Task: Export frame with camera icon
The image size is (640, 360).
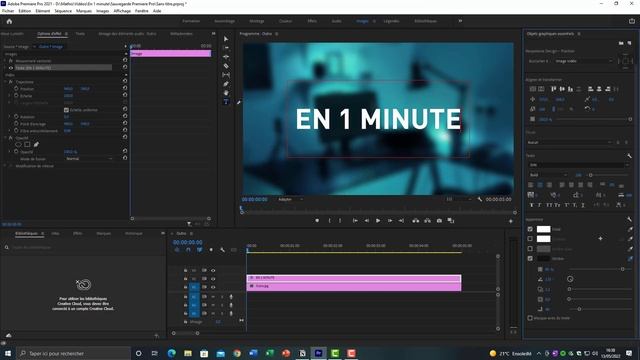Action: (439, 220)
